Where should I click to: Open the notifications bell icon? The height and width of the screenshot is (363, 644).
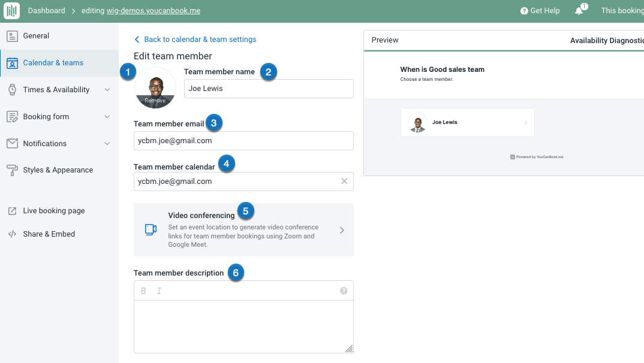[x=577, y=10]
